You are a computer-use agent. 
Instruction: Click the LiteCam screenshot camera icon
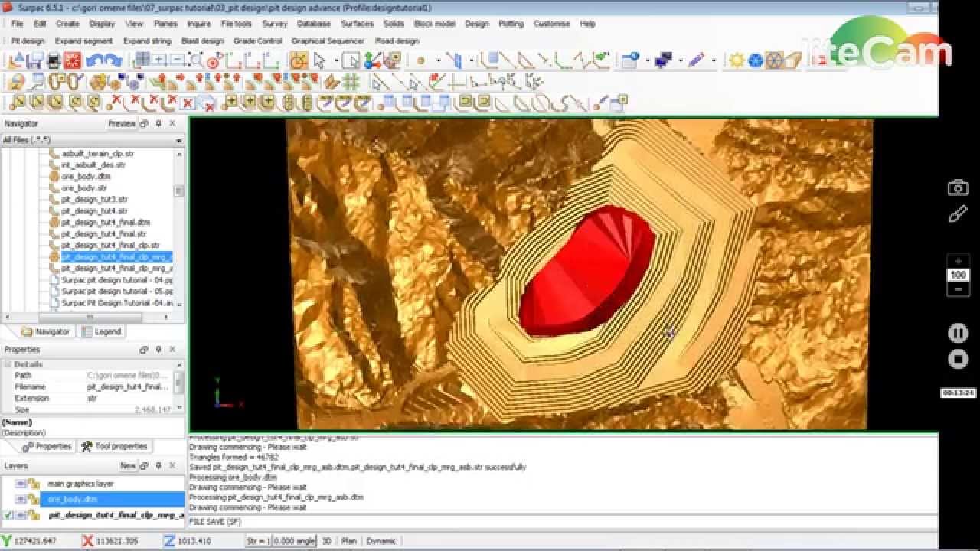958,187
